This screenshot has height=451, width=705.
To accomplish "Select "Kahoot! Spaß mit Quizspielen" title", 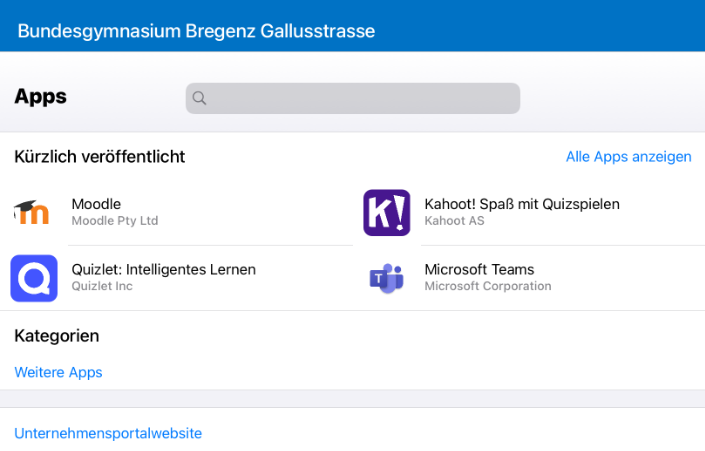I will [x=522, y=204].
